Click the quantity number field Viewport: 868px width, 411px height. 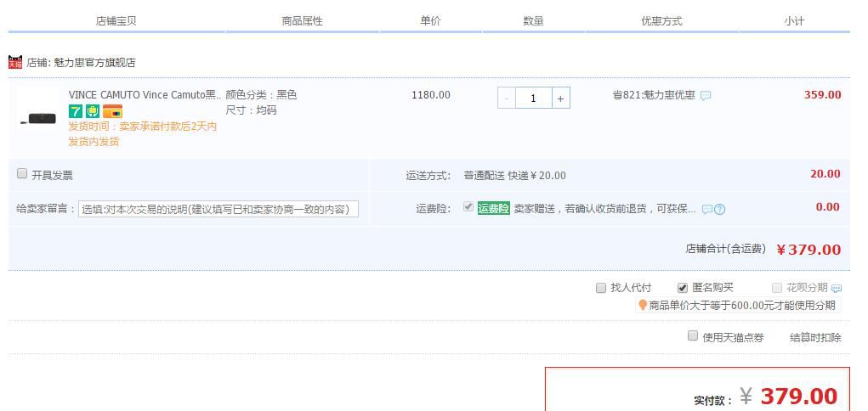(x=533, y=99)
